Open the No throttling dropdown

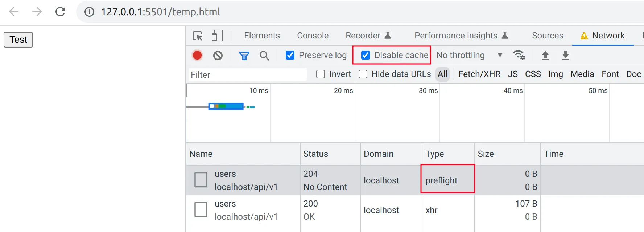[469, 55]
